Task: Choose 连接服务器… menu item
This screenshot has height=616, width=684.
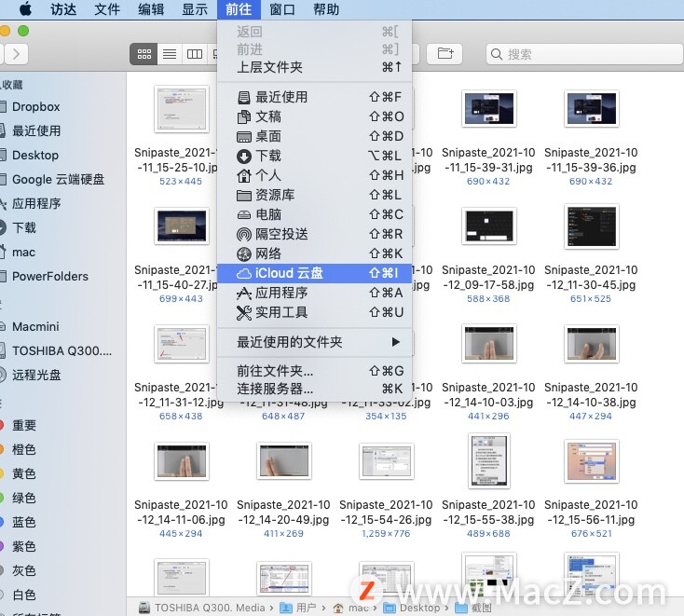Action: coord(315,389)
